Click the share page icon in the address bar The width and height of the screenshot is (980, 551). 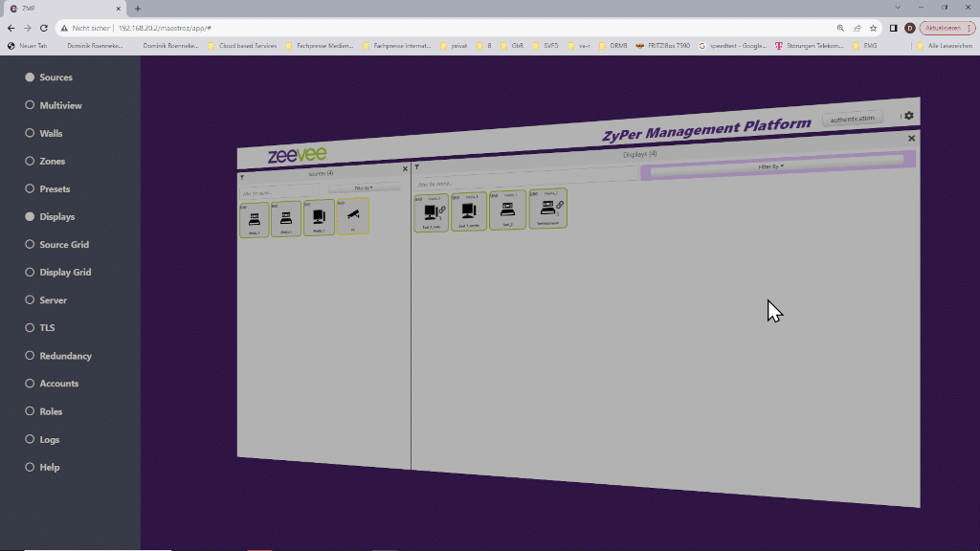tap(857, 28)
